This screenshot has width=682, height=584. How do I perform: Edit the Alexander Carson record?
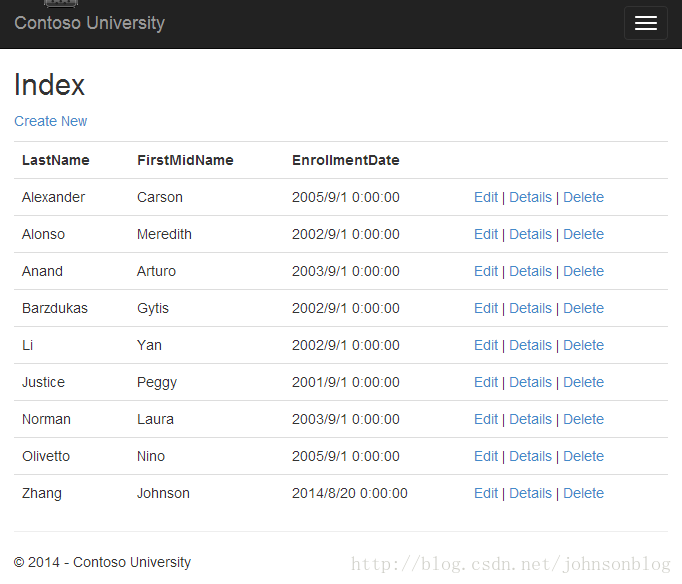click(486, 197)
